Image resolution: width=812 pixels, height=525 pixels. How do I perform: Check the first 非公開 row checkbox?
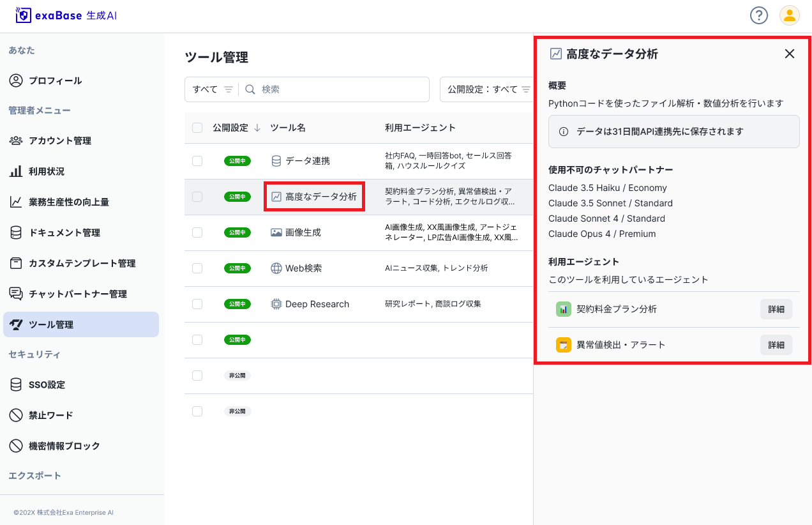pyautogui.click(x=197, y=376)
